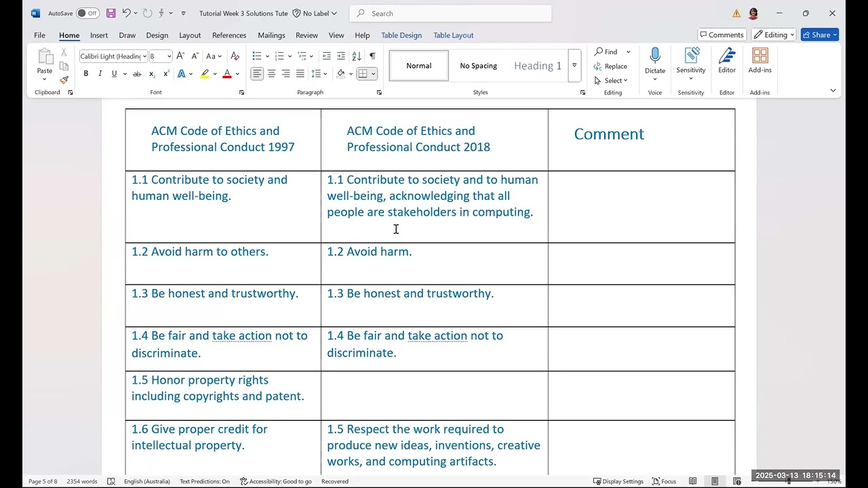Justify the paragraph text
The image size is (868, 488).
(300, 74)
